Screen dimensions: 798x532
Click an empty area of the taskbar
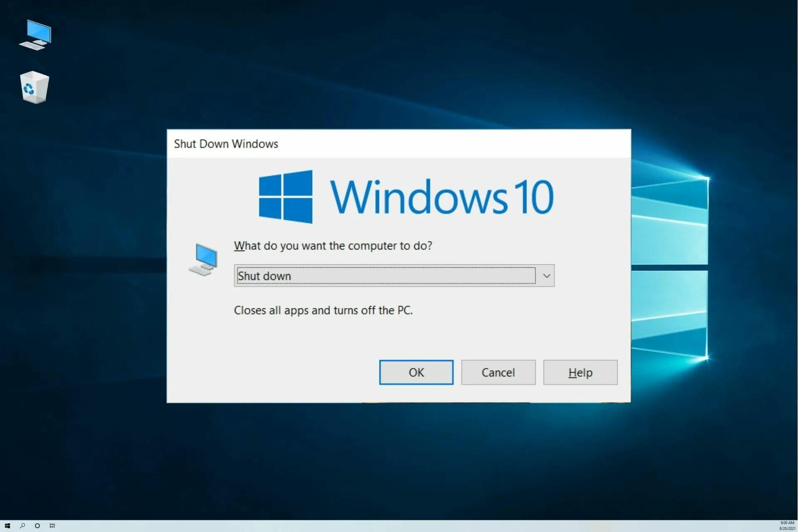coord(399,526)
